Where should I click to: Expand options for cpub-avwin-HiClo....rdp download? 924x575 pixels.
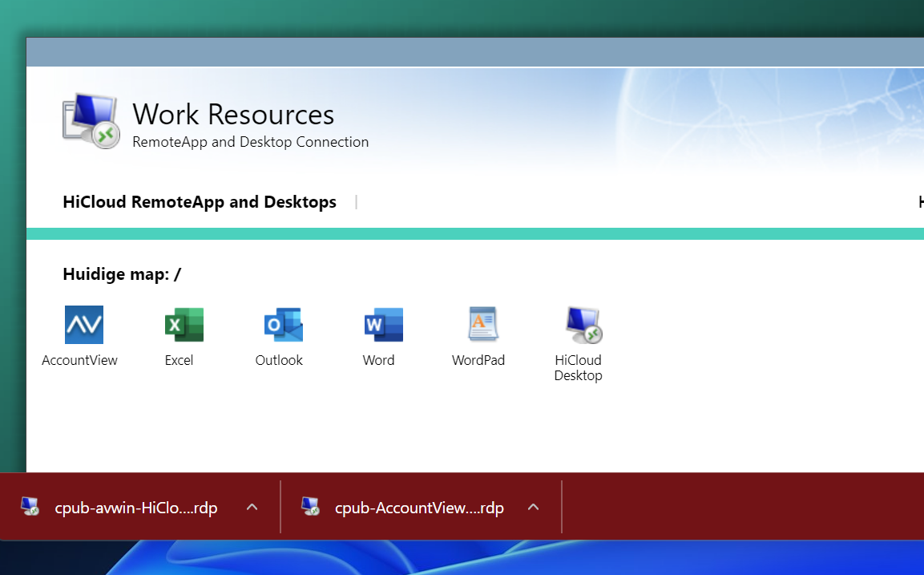252,507
